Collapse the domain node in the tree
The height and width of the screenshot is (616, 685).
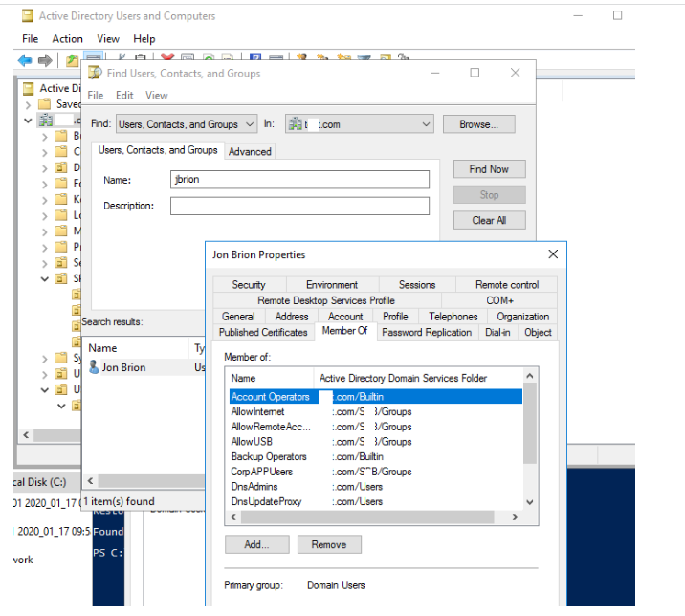(28, 121)
